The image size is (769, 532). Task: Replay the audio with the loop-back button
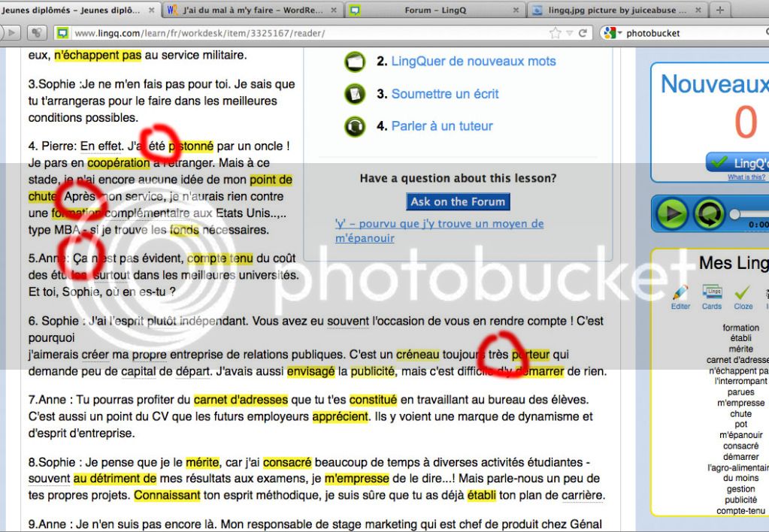(709, 213)
